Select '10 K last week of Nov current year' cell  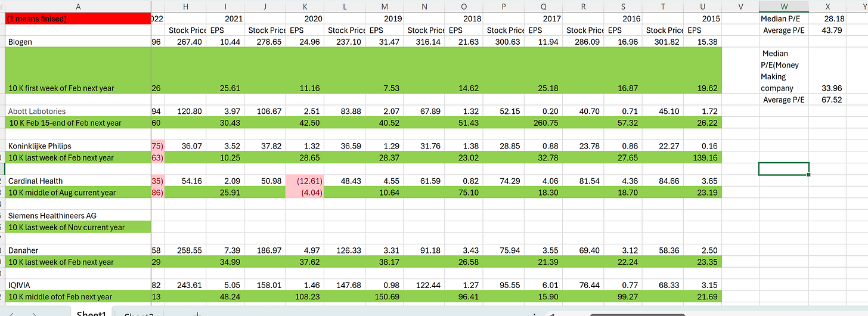tap(79, 227)
